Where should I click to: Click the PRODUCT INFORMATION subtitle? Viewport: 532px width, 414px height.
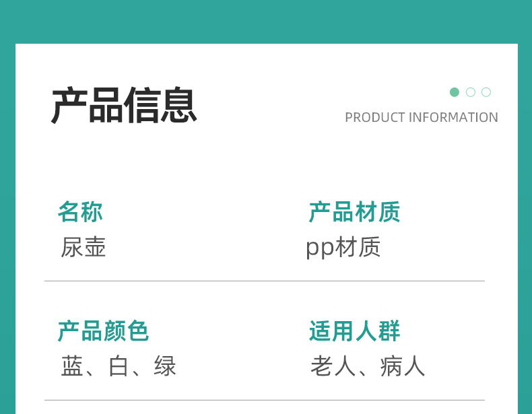[422, 117]
